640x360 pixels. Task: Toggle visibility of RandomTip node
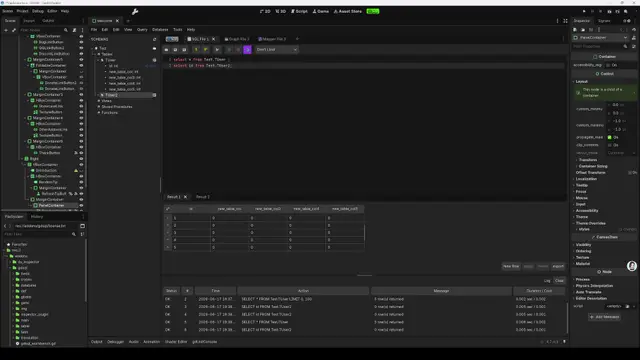(81, 182)
